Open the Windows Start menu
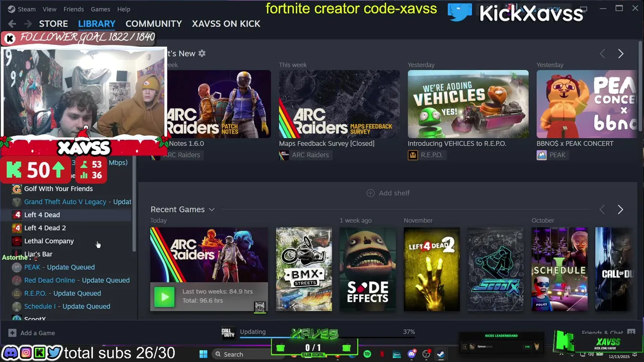Screen dimensions: 644x362 pyautogui.click(x=203, y=354)
